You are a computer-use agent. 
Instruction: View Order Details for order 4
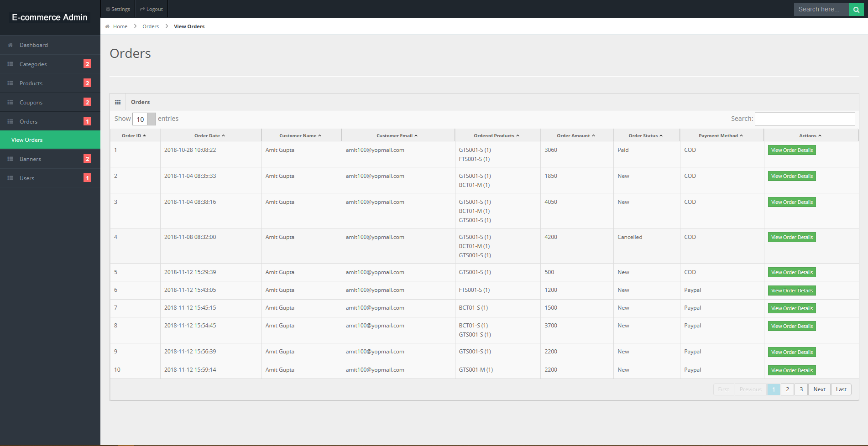791,237
